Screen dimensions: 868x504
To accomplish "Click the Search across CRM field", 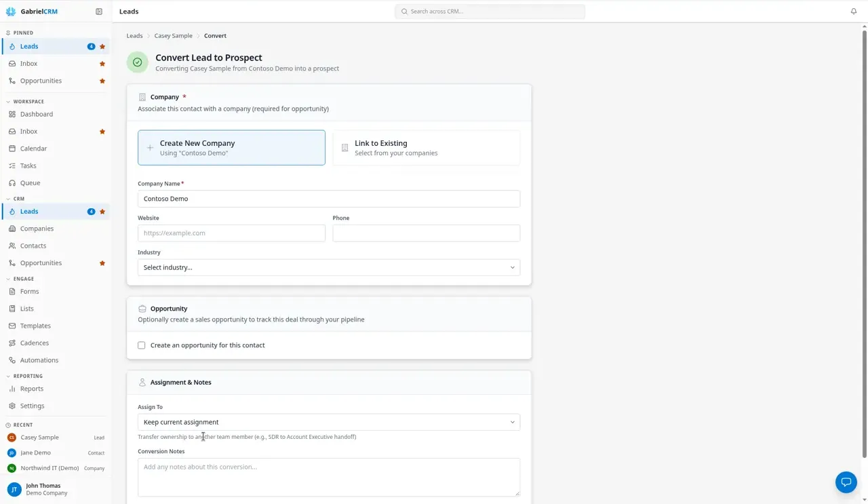I will [490, 12].
